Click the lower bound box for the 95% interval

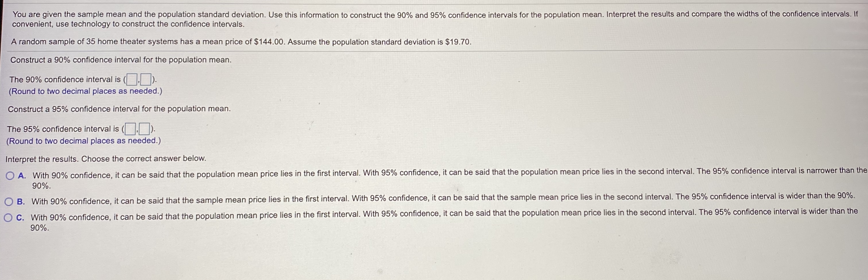(130, 129)
